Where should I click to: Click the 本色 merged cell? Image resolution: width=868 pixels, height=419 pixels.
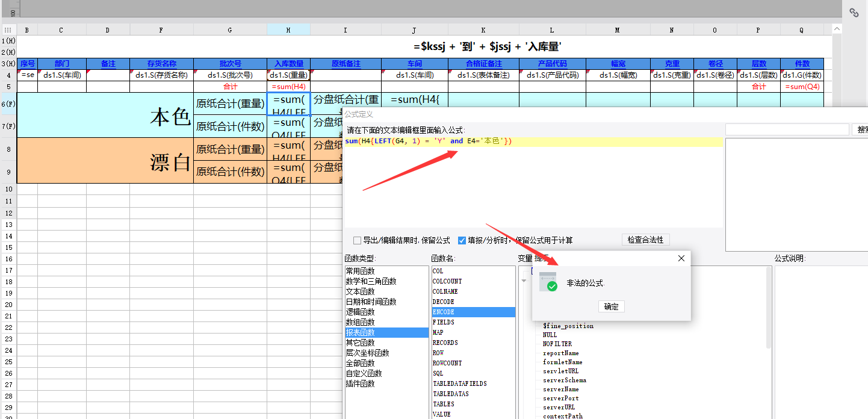point(105,115)
